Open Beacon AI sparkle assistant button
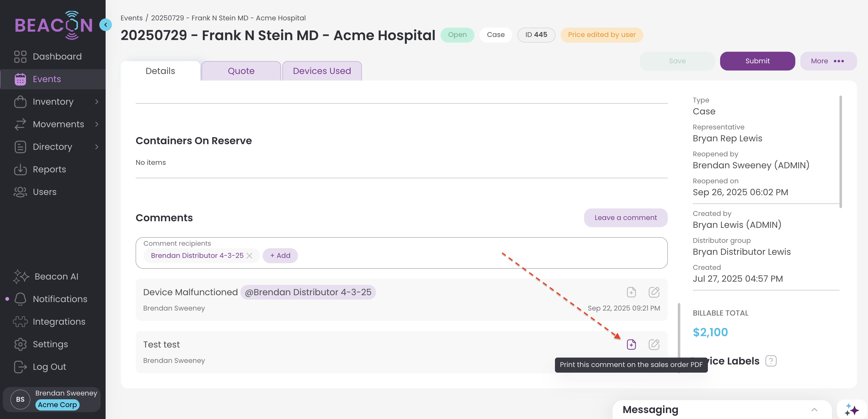Viewport: 868px width, 419px height. 851,410
